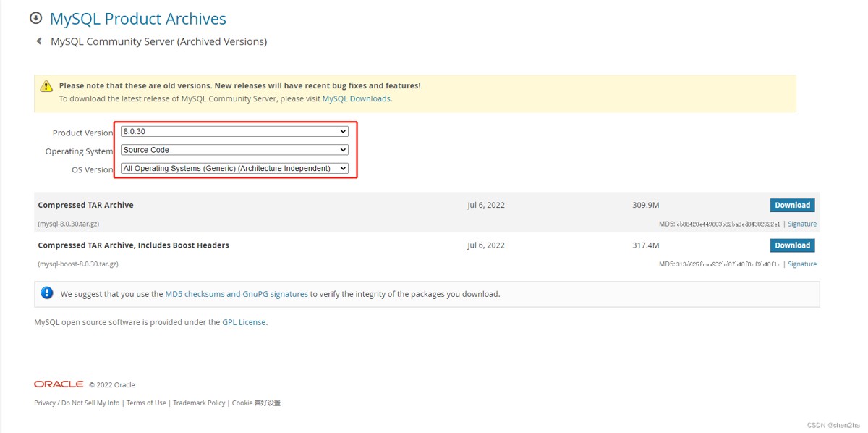The height and width of the screenshot is (433, 868).
Task: Click the blue info icon near MD5 suggestion
Action: pyautogui.click(x=47, y=293)
